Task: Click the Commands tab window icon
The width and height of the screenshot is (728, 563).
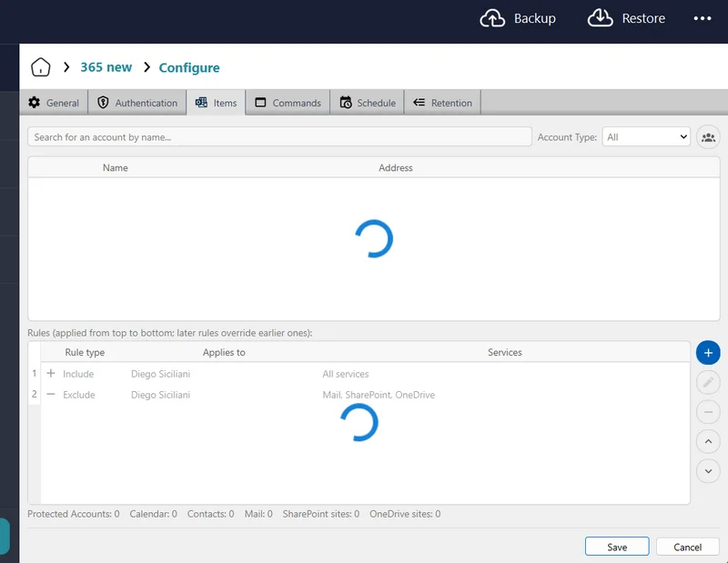Action: [x=260, y=103]
